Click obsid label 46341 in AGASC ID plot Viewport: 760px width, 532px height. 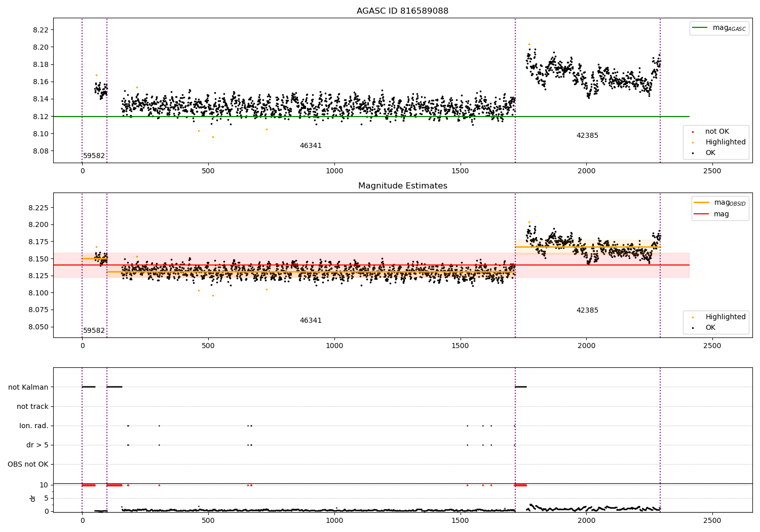click(311, 146)
